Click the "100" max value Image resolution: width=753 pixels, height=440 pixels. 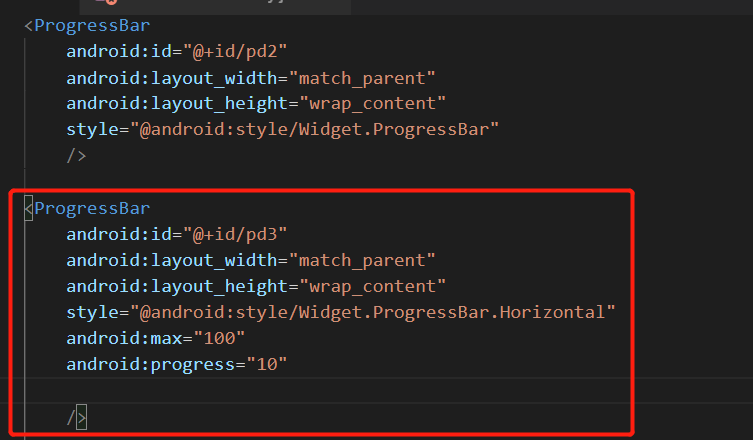[x=219, y=338]
